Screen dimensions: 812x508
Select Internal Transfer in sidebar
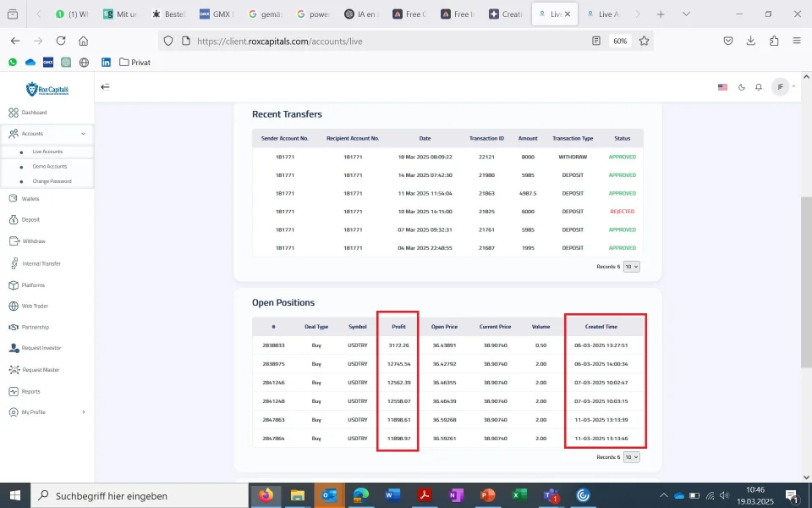(41, 263)
